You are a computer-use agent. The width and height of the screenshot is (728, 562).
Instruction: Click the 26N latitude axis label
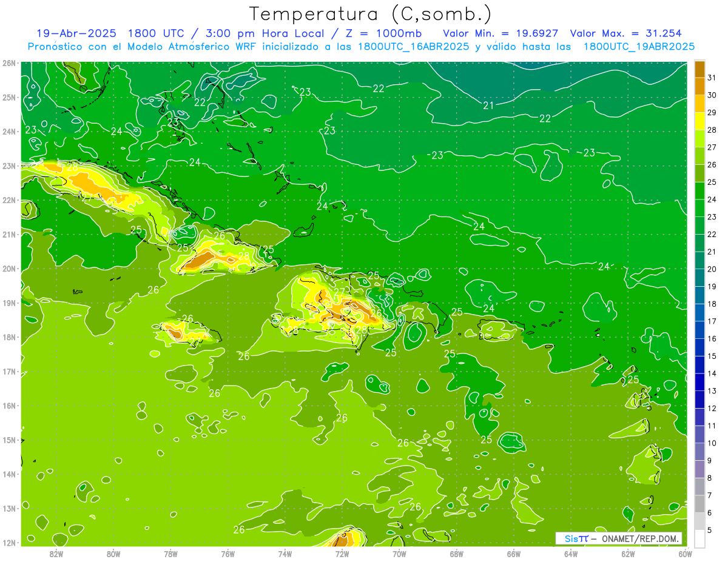click(9, 63)
